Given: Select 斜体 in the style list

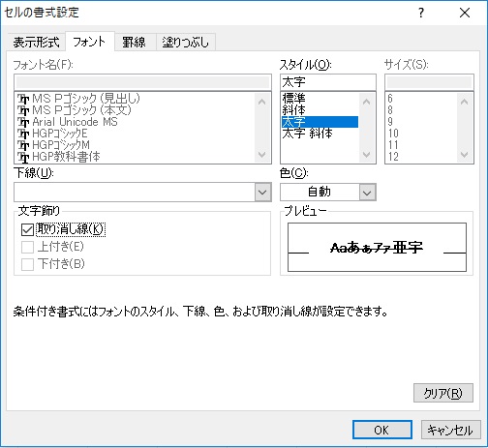Looking at the screenshot, I should click(x=320, y=110).
